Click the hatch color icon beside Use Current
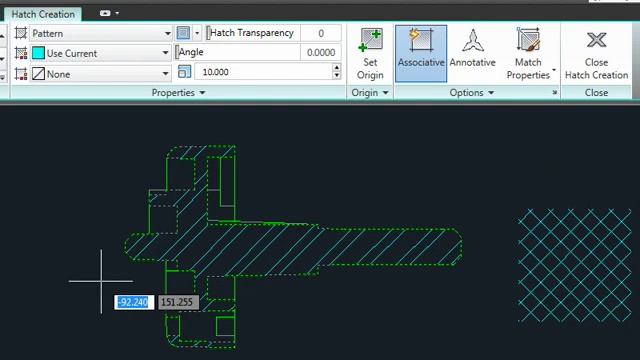640x360 pixels. coord(20,53)
